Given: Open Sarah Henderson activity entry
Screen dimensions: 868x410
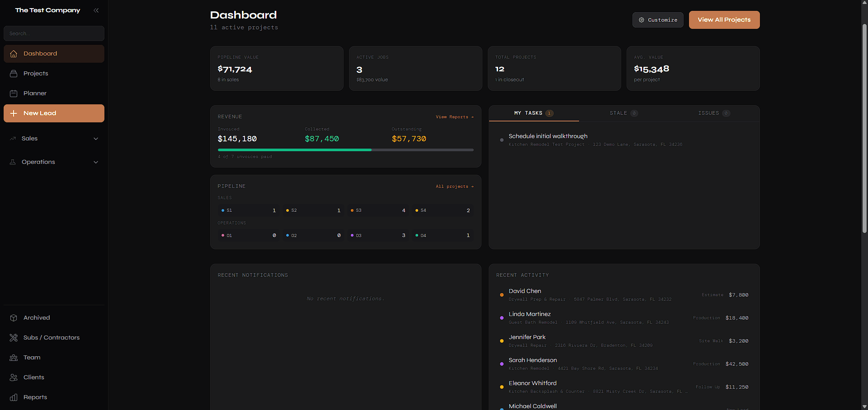Looking at the screenshot, I should point(624,364).
